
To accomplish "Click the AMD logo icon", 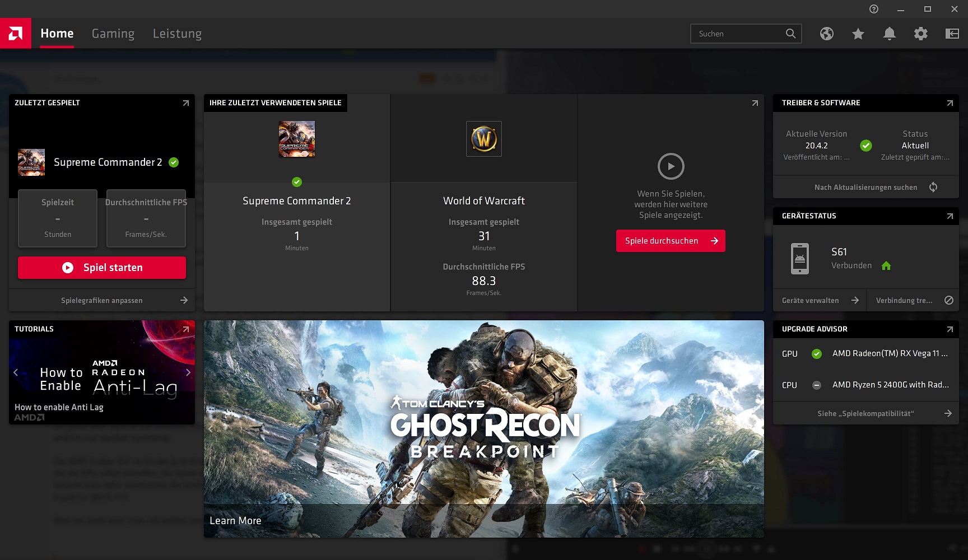I will tap(16, 34).
